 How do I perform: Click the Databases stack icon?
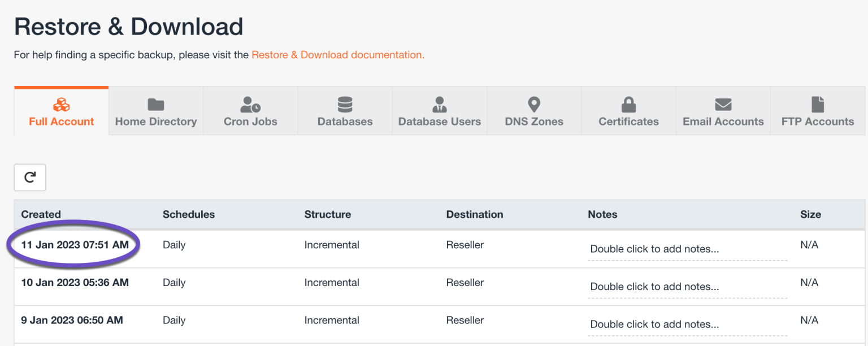coord(345,105)
